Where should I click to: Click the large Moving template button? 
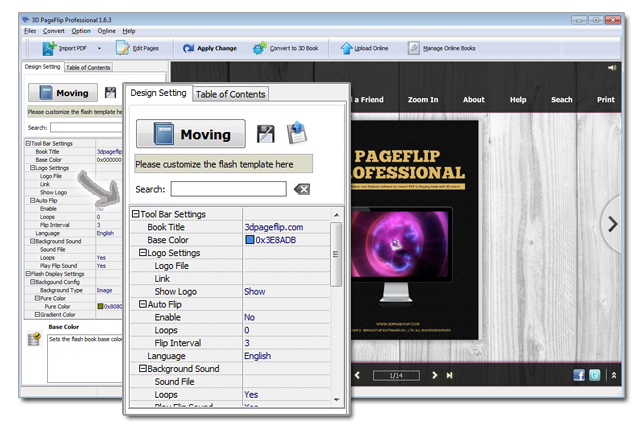point(191,134)
